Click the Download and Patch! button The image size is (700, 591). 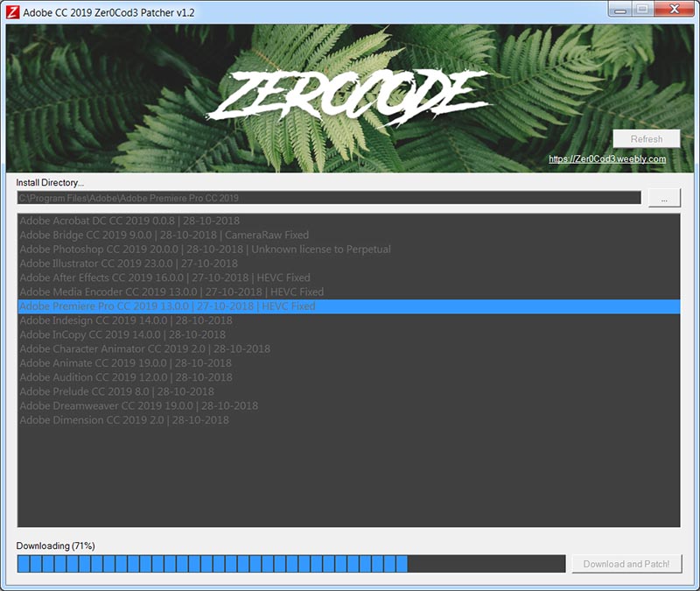[x=626, y=564]
